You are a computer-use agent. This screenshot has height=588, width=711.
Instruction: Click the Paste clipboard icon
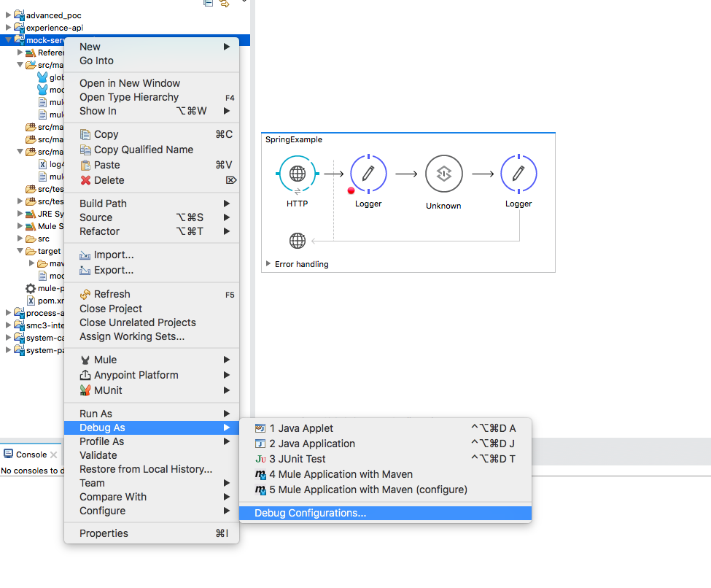(85, 165)
